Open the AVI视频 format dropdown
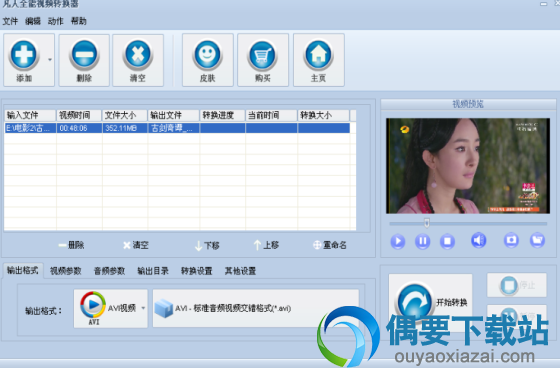 (x=110, y=308)
